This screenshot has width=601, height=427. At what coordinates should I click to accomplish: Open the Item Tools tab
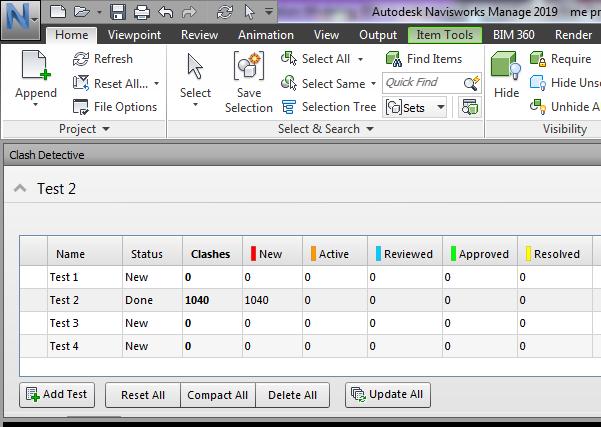(445, 35)
